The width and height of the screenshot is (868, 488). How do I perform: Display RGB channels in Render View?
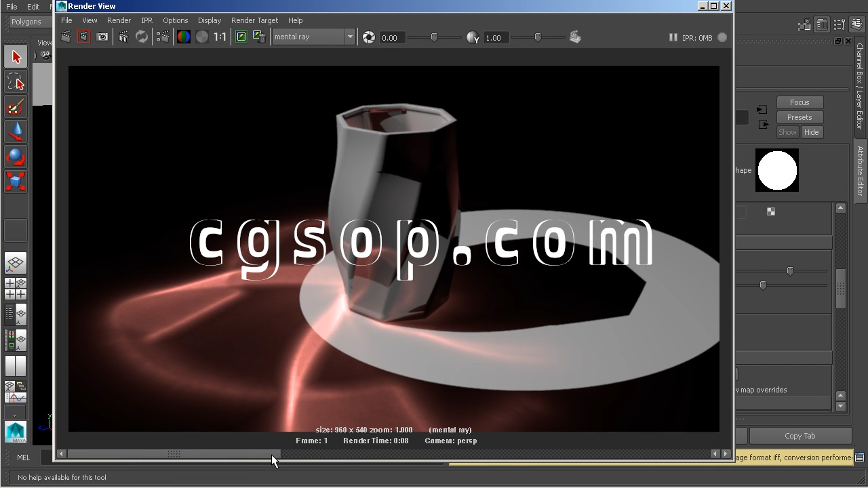click(x=184, y=37)
